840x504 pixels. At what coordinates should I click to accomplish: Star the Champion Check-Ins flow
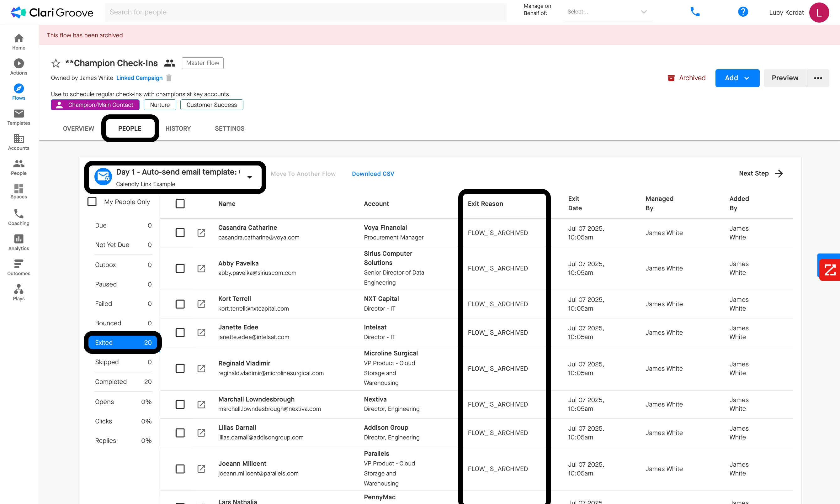coord(56,63)
